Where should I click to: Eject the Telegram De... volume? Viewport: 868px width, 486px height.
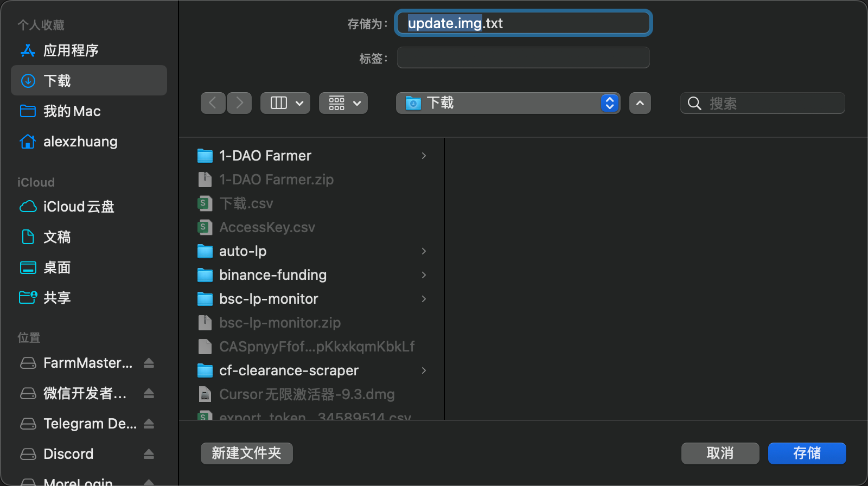(x=149, y=424)
